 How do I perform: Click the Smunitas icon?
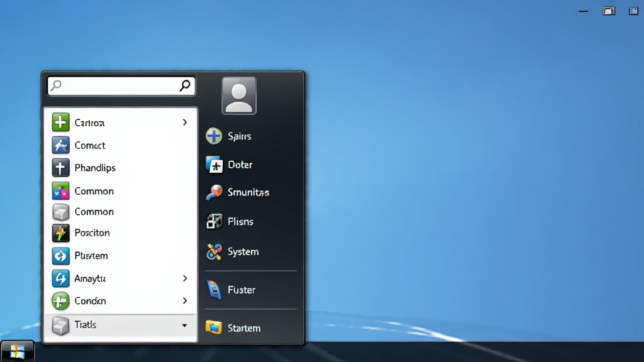(214, 192)
